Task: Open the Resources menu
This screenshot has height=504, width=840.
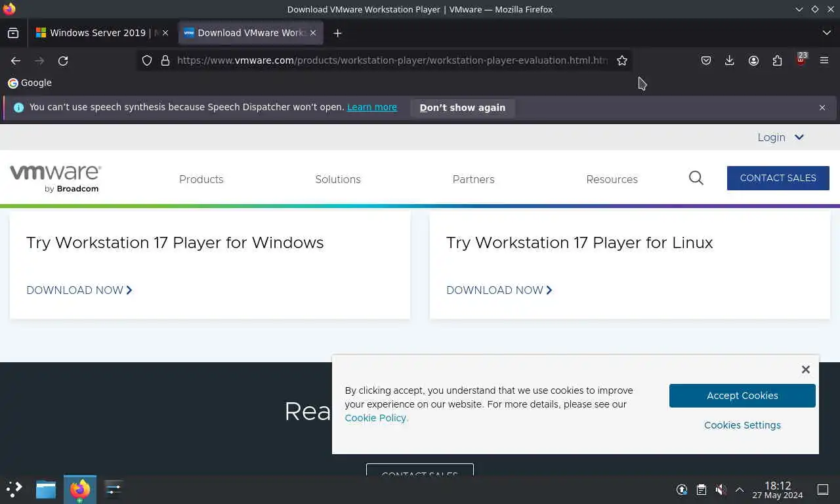Action: (612, 179)
